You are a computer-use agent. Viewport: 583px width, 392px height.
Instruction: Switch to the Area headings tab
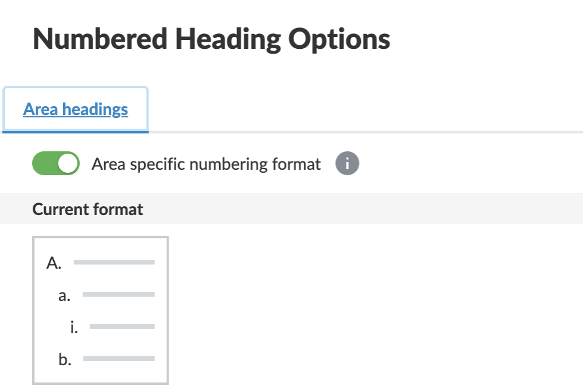[76, 110]
